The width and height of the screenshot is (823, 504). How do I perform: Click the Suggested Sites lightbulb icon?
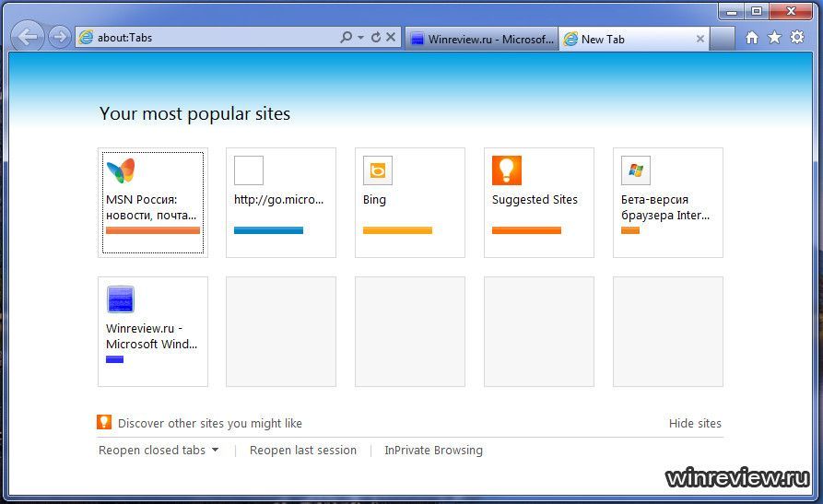coord(506,170)
